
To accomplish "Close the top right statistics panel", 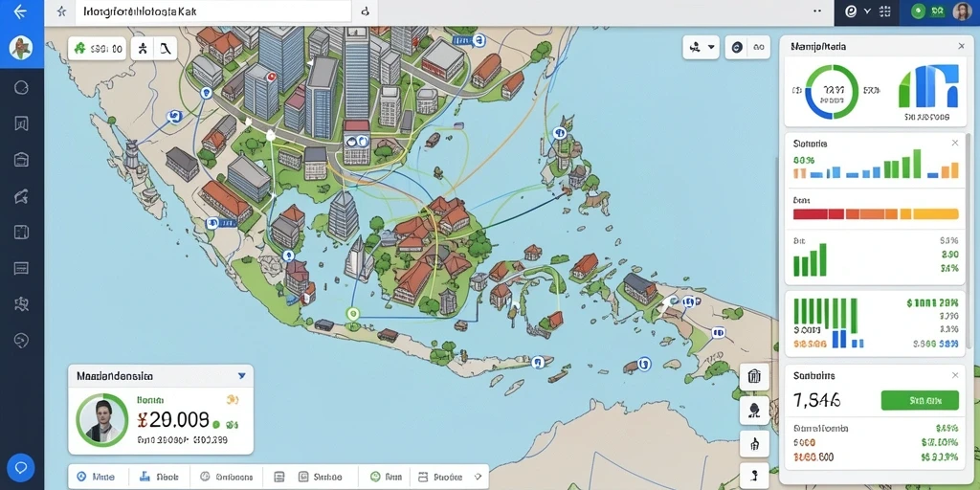I will [x=961, y=46].
